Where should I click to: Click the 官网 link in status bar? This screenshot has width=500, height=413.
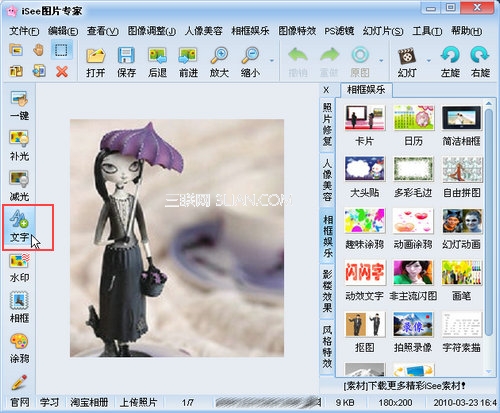pyautogui.click(x=20, y=402)
